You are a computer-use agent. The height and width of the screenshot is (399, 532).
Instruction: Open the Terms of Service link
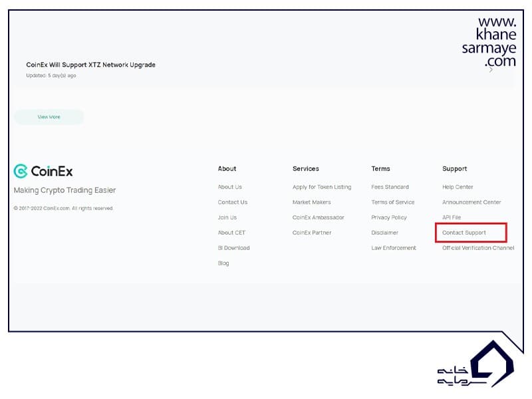[392, 202]
